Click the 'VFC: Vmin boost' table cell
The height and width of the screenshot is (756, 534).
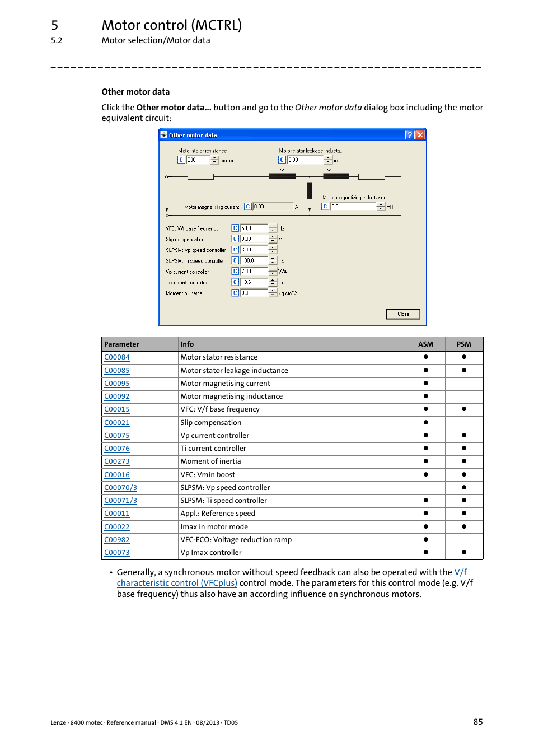pyautogui.click(x=293, y=475)
